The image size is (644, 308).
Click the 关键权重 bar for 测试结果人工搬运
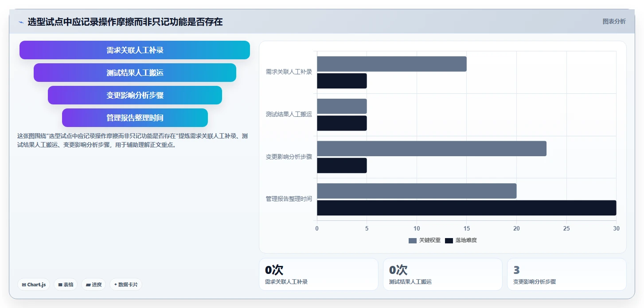pos(342,106)
